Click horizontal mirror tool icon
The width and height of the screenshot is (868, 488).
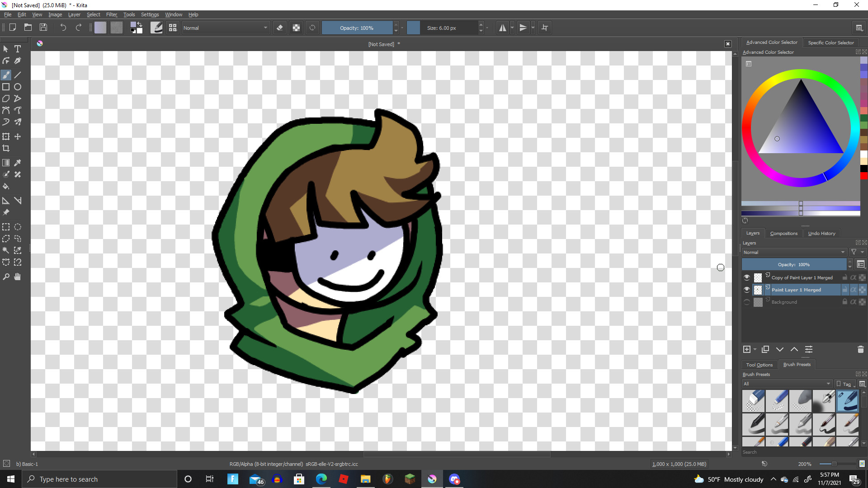pos(502,28)
